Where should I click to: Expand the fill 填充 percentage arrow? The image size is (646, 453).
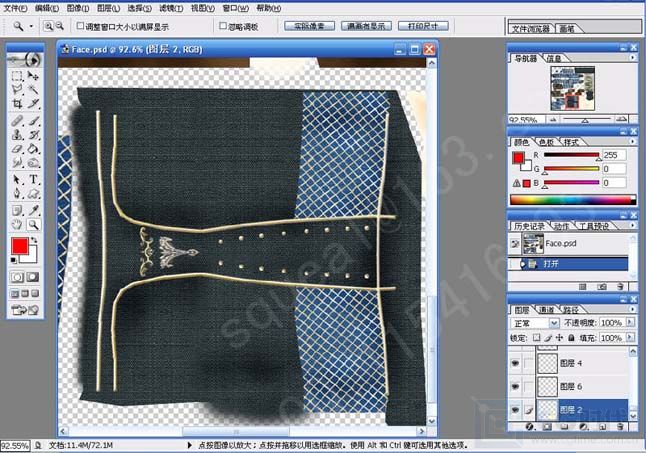coord(631,338)
